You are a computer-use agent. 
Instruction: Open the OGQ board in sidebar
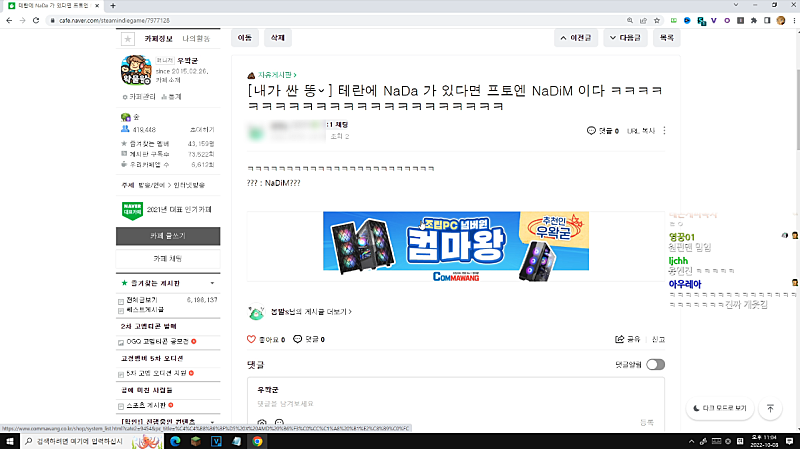tap(157, 341)
